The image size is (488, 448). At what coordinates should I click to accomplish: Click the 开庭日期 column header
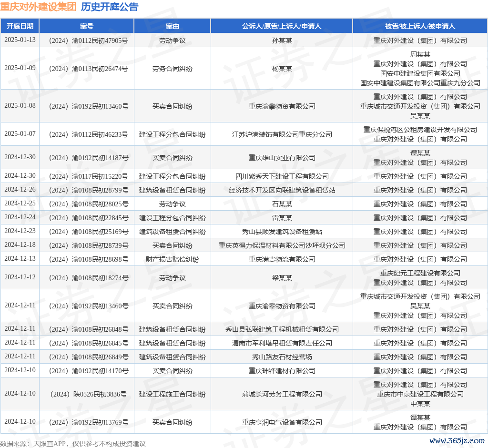click(20, 26)
